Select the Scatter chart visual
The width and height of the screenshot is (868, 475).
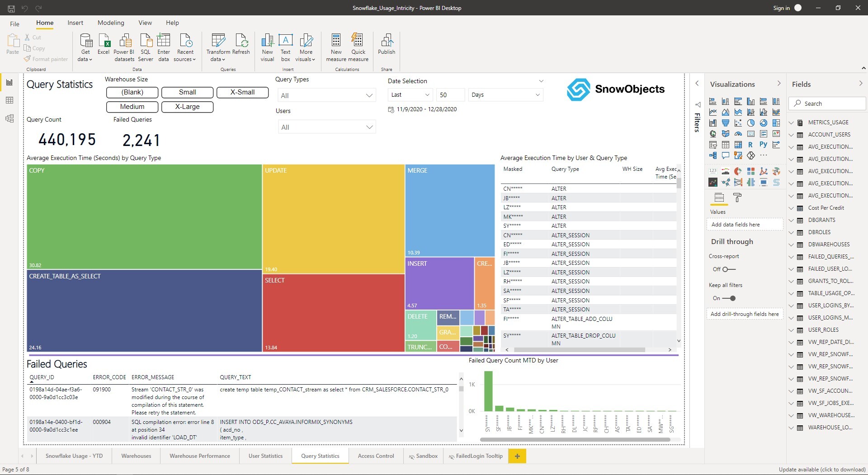(738, 123)
